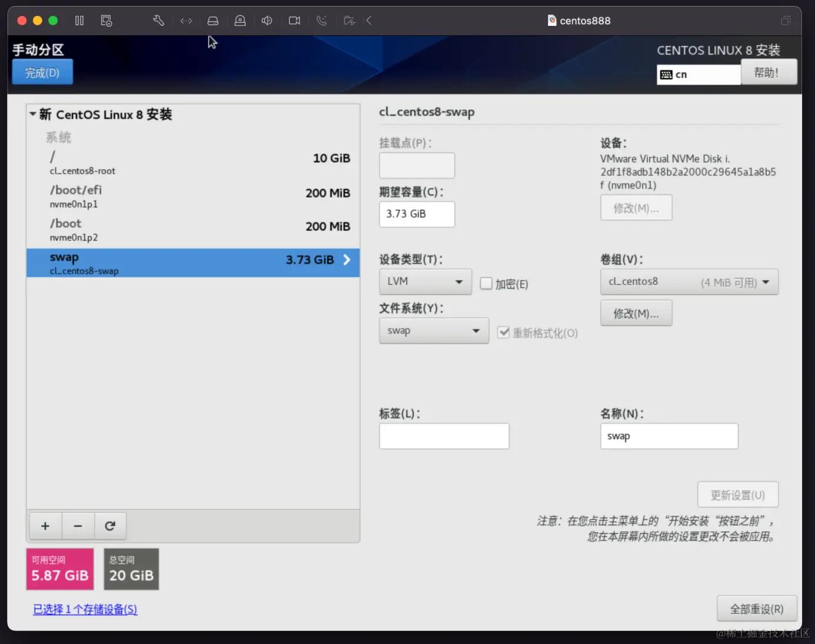Screen dimensions: 815x644
Task: Click the 更新设置(U) button
Action: 738,495
